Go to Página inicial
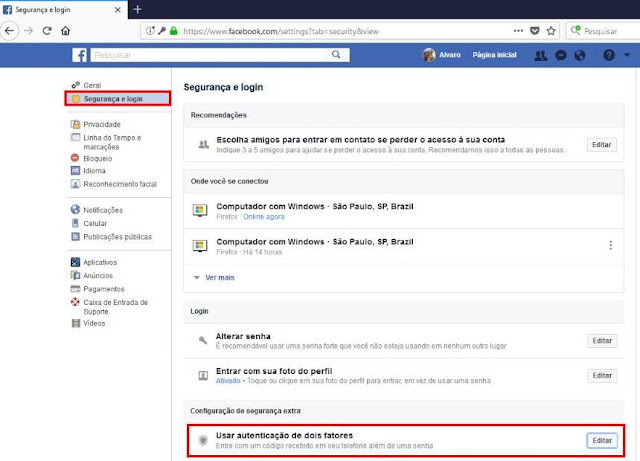Screen dimensions: 640x461 494,55
